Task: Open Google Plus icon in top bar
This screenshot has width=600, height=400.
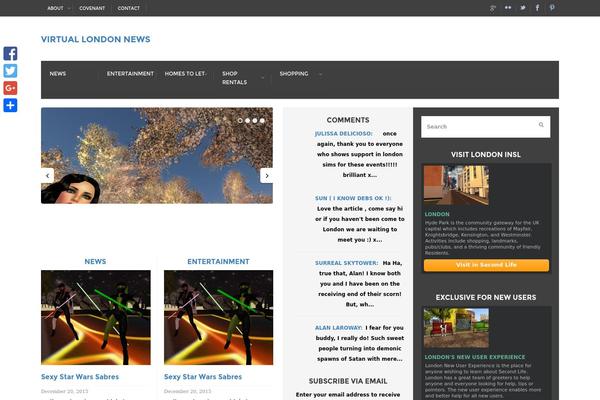Action: (x=493, y=8)
